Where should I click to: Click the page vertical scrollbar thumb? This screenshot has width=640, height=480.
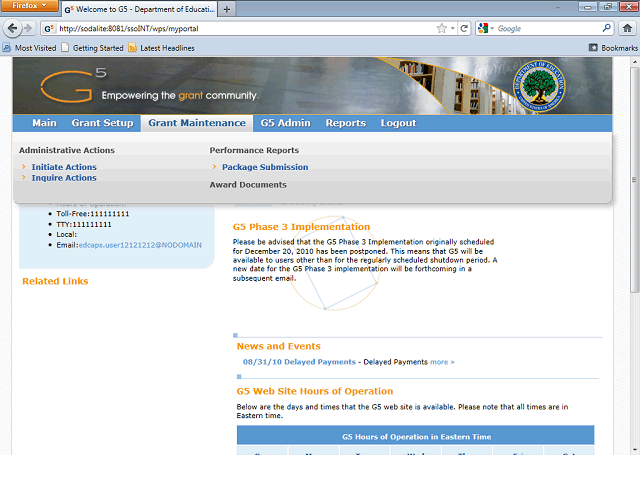[x=634, y=180]
